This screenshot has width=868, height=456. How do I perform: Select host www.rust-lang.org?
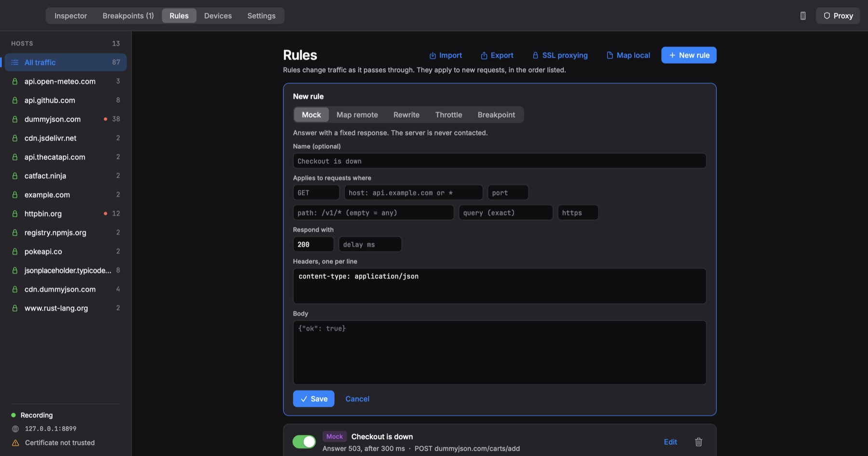(x=66, y=308)
